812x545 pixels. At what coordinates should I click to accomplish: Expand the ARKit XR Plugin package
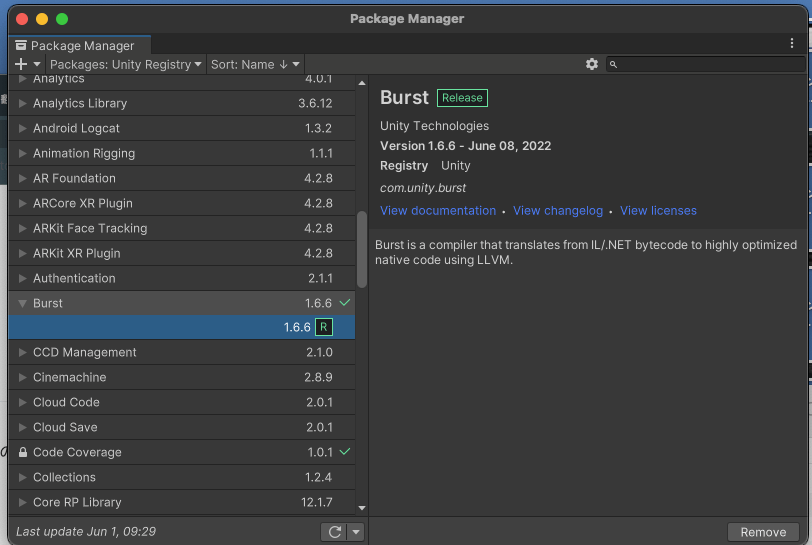[22, 253]
